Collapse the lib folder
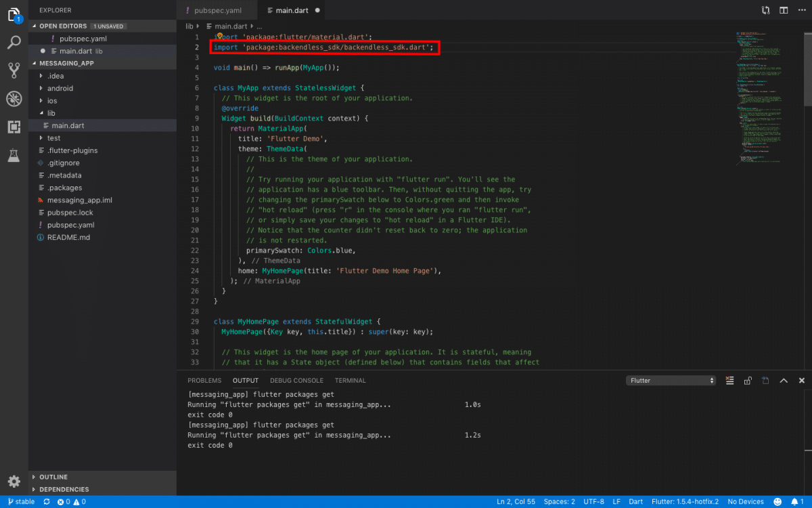This screenshot has height=508, width=812. coord(51,113)
